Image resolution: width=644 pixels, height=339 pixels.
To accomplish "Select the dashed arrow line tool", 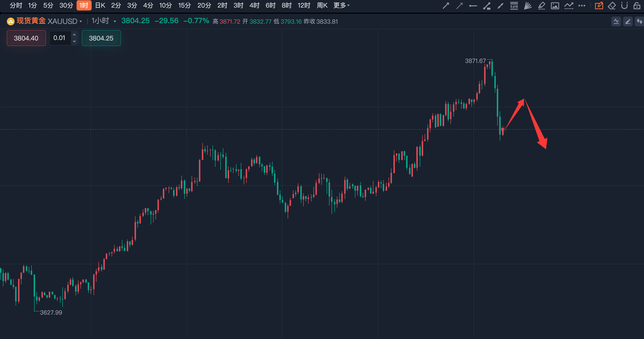I will click(x=459, y=6).
